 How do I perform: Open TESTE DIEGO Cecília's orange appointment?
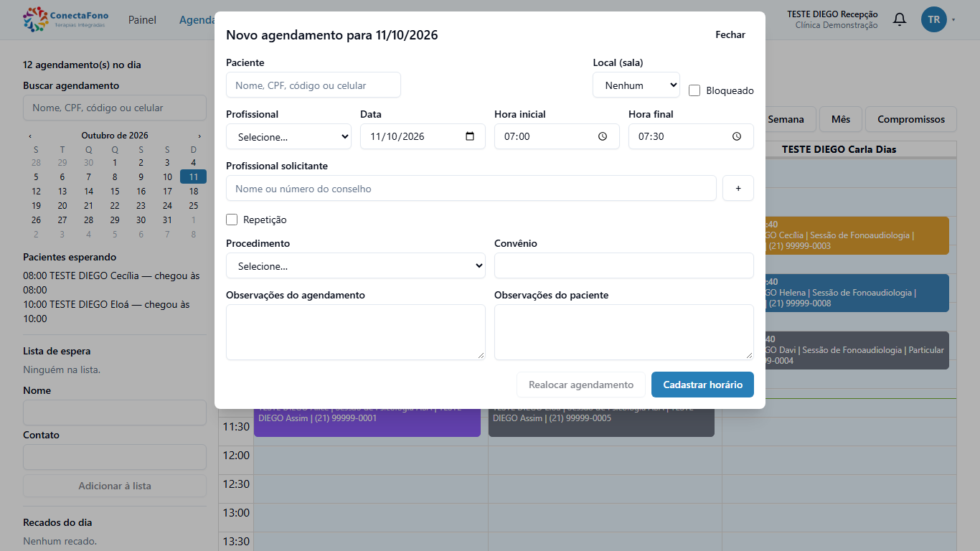[857, 235]
